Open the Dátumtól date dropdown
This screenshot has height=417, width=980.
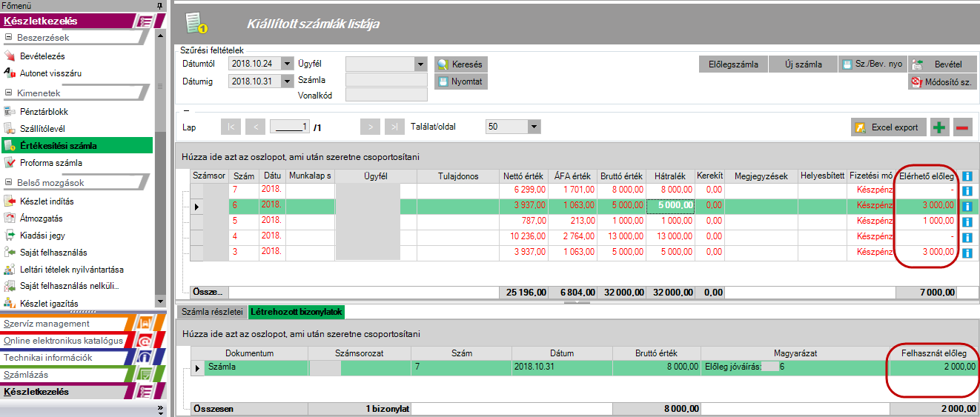click(x=288, y=64)
